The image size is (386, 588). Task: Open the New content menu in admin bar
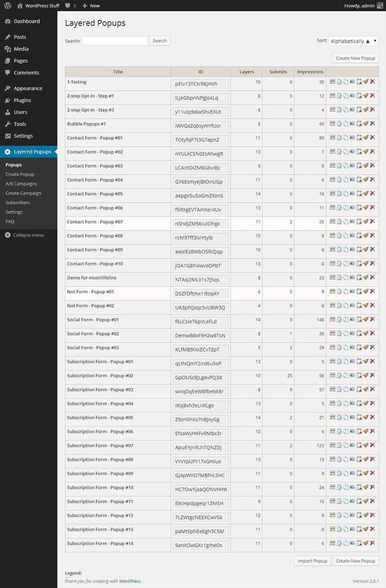[x=91, y=6]
